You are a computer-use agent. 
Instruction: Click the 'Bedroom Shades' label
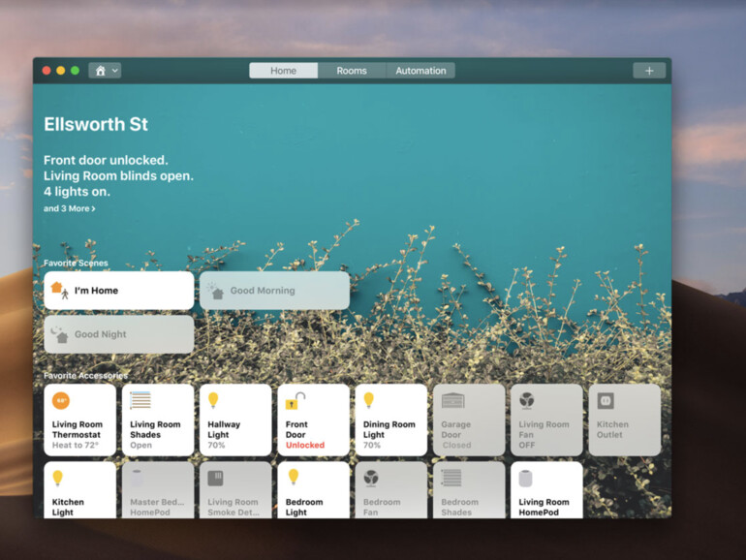click(x=459, y=507)
